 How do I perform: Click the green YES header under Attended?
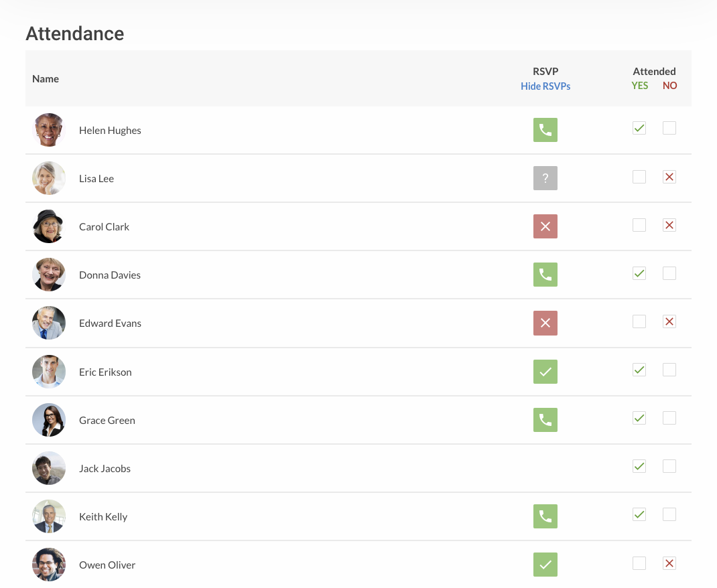(x=639, y=85)
